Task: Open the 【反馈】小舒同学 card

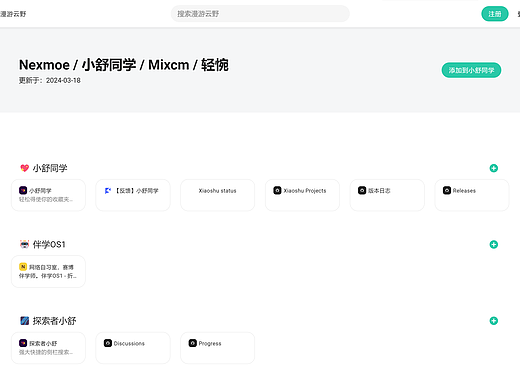Action: tap(133, 195)
